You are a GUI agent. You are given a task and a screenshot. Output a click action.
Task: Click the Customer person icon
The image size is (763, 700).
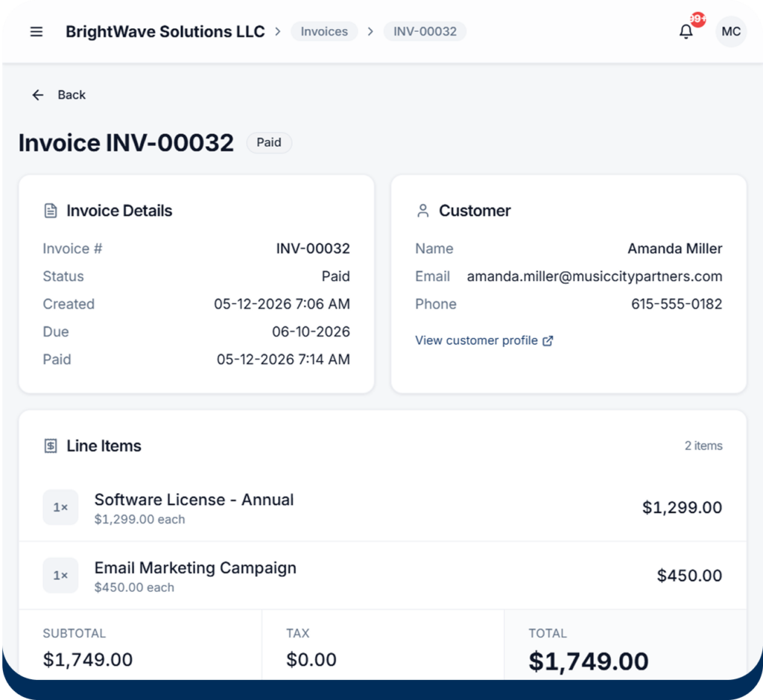pos(423,211)
